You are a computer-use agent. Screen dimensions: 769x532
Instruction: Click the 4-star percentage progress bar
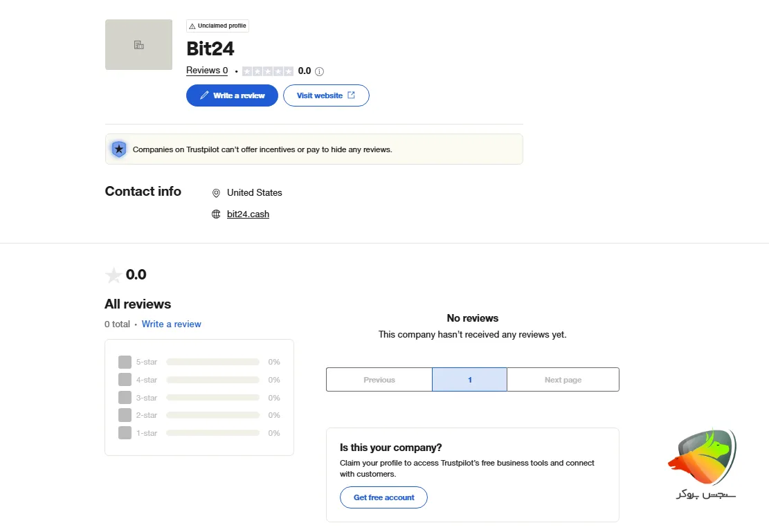(x=212, y=379)
